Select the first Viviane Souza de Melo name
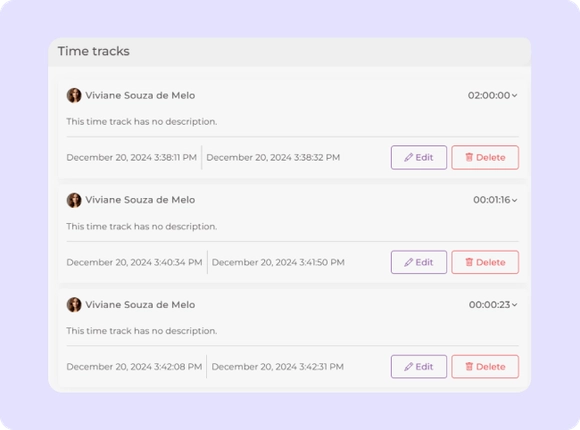The width and height of the screenshot is (580, 430). [x=140, y=95]
